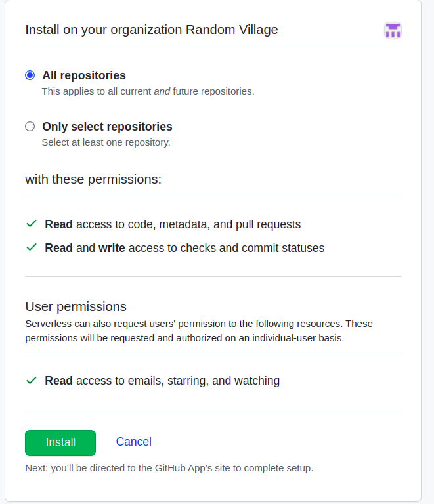Click the 'Only select repositories' bold label
This screenshot has height=504, width=434.
click(x=107, y=127)
